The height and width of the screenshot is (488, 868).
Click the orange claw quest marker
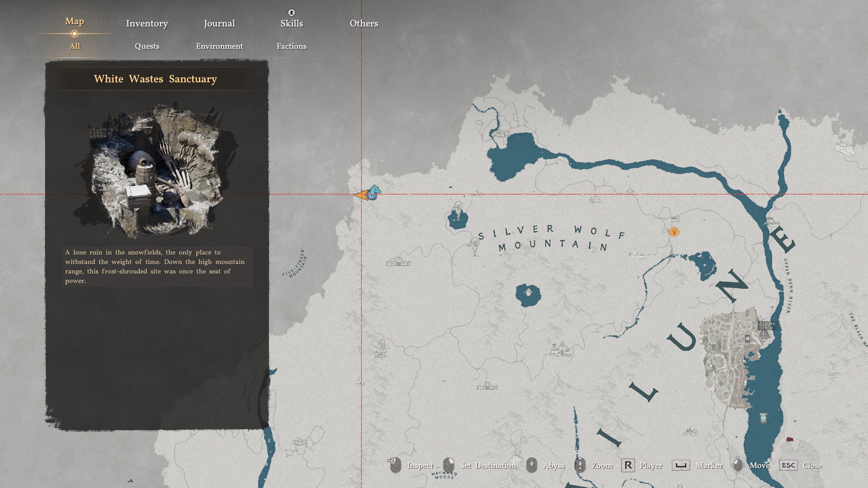[674, 232]
